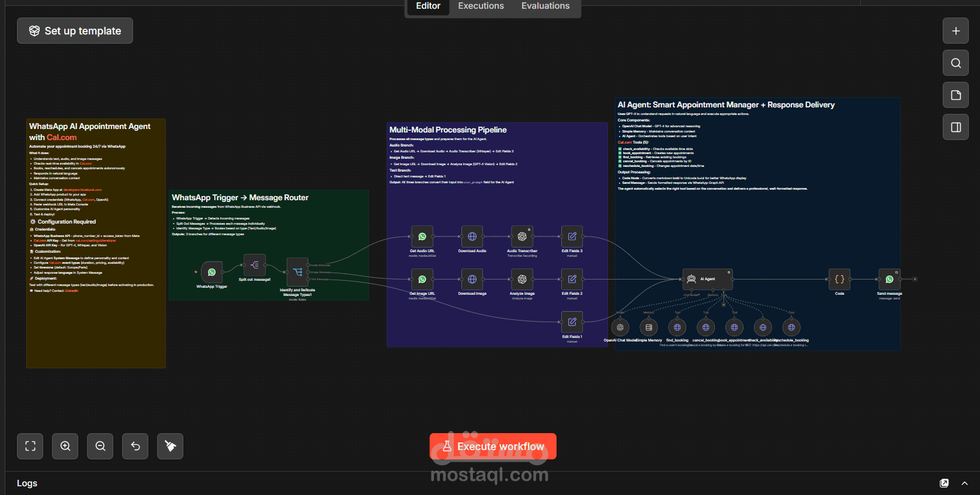Click the Get Image URL WhatsApp node
Screen dimensions: 980x495
click(x=422, y=279)
